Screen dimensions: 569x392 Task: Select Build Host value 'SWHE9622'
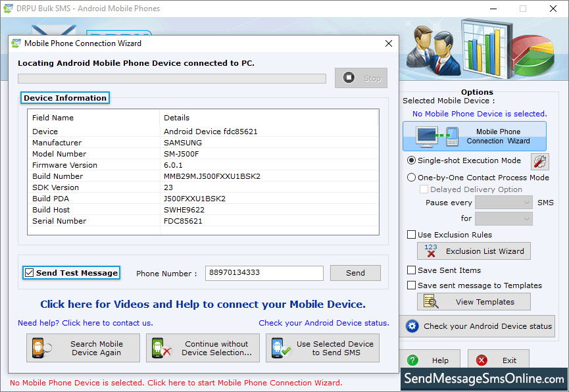coord(184,210)
